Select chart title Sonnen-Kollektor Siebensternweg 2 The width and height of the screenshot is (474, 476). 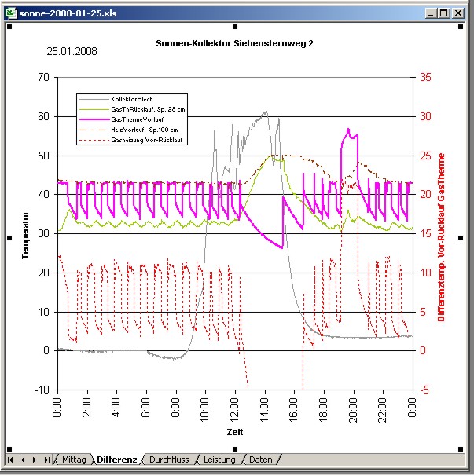pyautogui.click(x=234, y=43)
